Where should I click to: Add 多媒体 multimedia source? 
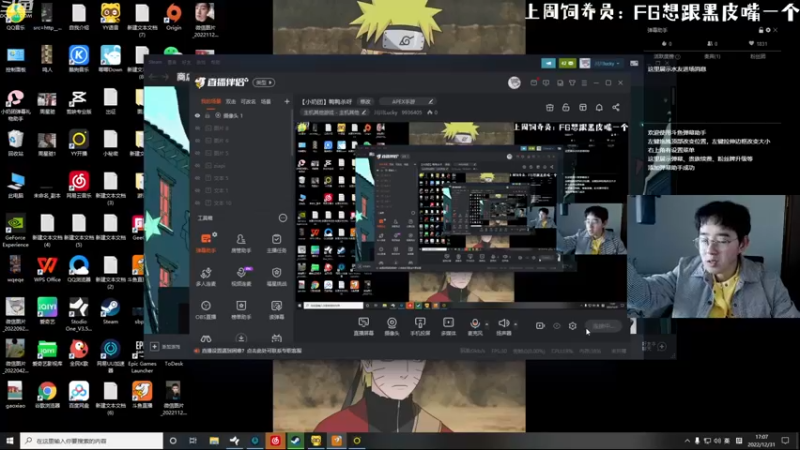pyautogui.click(x=448, y=326)
